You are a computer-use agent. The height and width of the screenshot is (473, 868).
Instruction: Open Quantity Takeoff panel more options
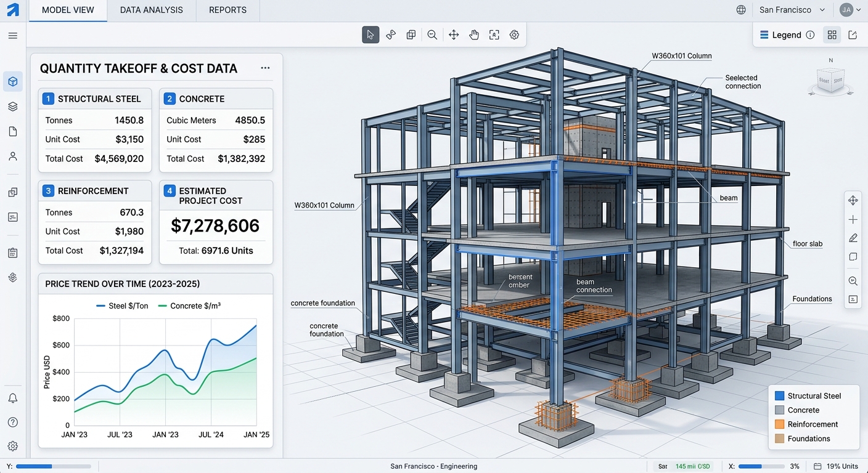coord(265,68)
